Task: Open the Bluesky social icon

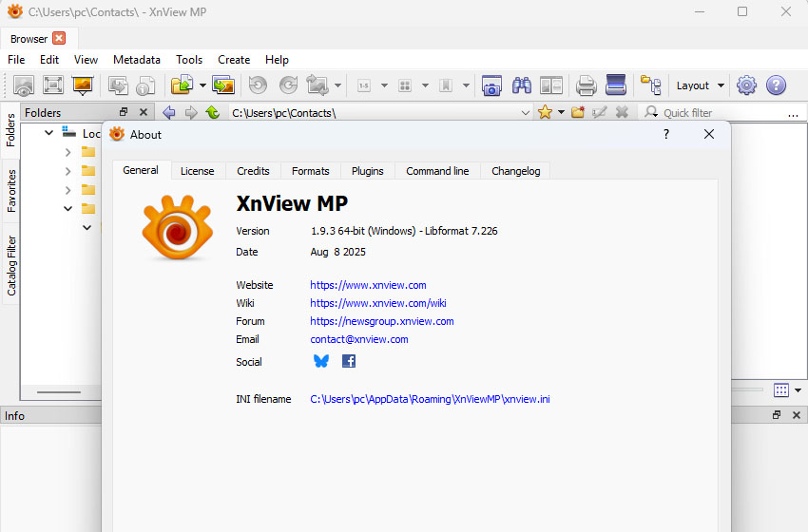Action: pyautogui.click(x=321, y=361)
